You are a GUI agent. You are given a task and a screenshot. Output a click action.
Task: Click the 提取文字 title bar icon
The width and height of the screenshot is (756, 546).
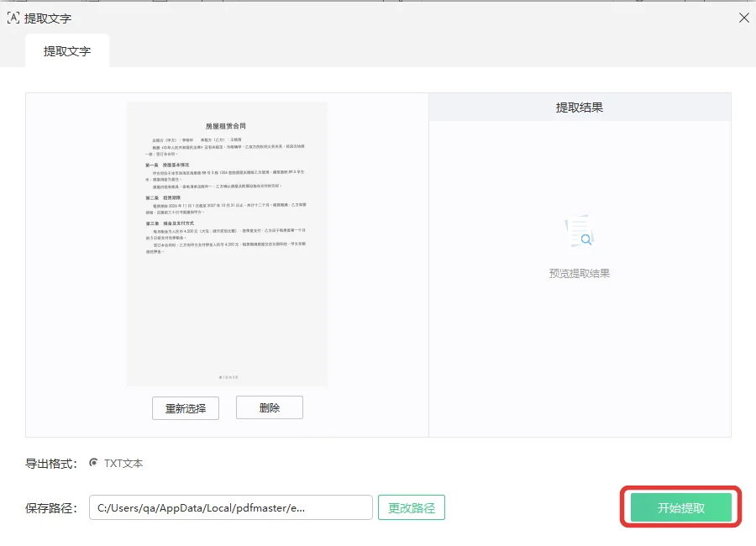[x=13, y=18]
